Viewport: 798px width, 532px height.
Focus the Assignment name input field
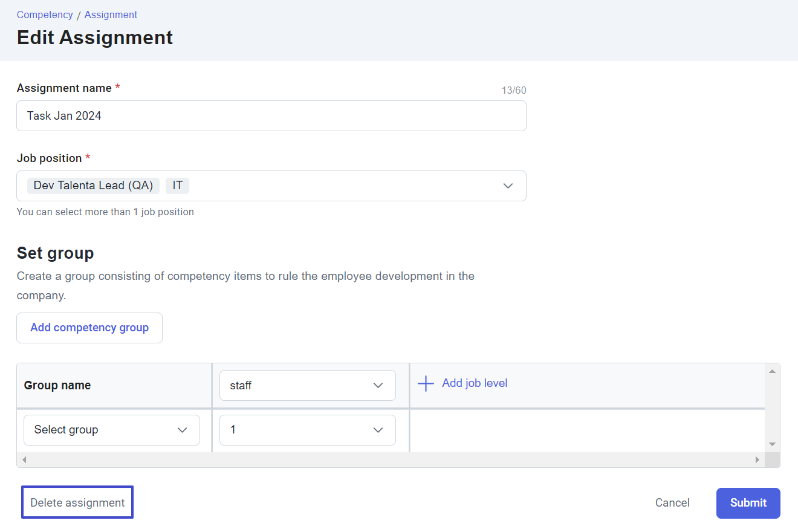coord(271,115)
